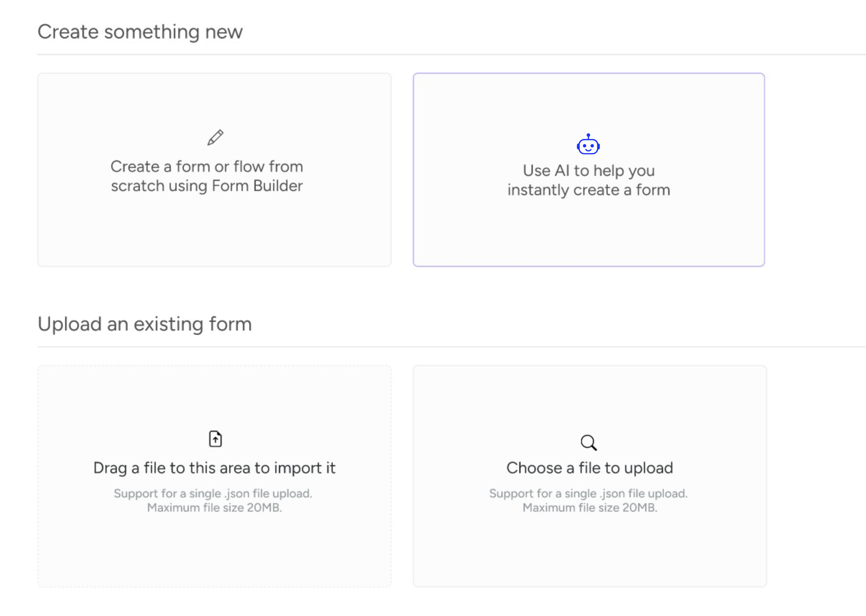Click 'Drag a file to this area to import it'
Image resolution: width=866 pixels, height=616 pixels.
(x=214, y=468)
